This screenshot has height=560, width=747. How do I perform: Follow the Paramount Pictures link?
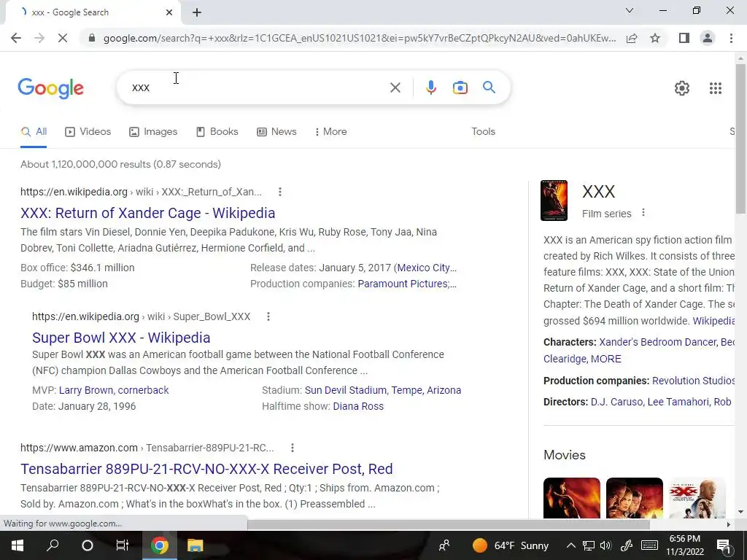click(x=407, y=284)
